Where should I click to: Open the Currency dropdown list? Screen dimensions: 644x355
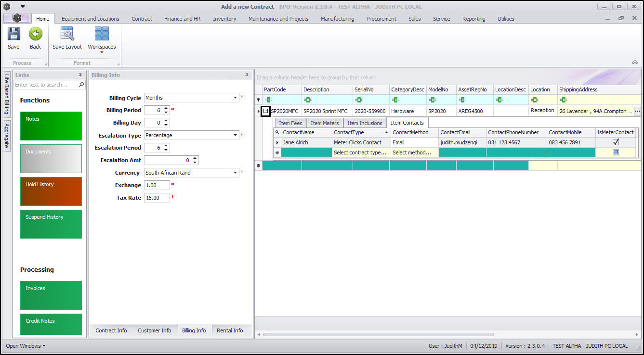[x=236, y=173]
